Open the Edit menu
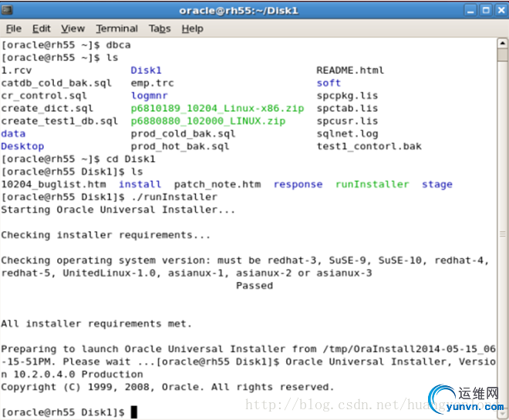The width and height of the screenshot is (509, 420). point(41,29)
